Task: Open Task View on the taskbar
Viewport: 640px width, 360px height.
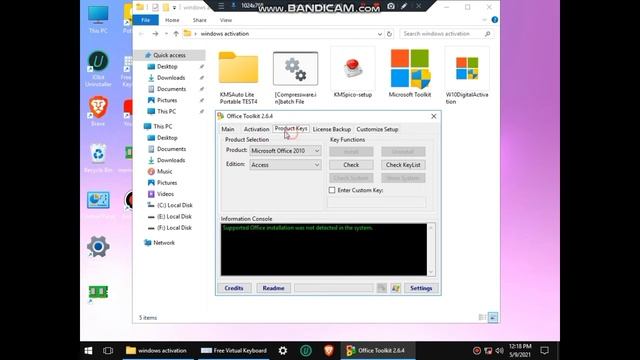Action: coord(108,351)
